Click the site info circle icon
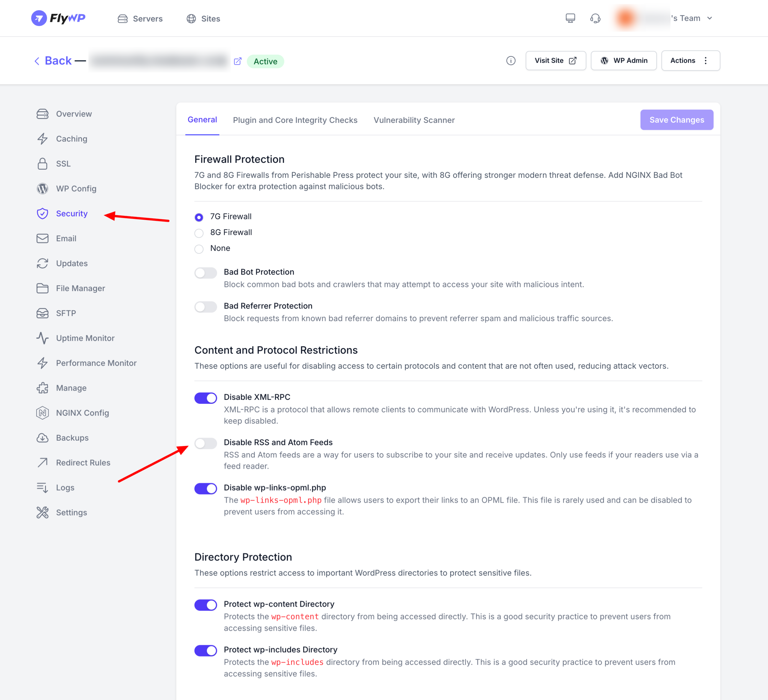Image resolution: width=768 pixels, height=700 pixels. (511, 61)
